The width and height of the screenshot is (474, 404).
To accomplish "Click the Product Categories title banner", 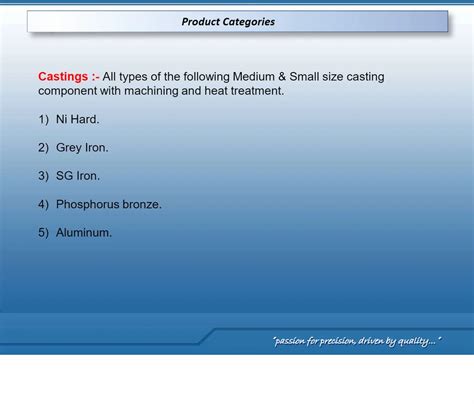I will (237, 22).
